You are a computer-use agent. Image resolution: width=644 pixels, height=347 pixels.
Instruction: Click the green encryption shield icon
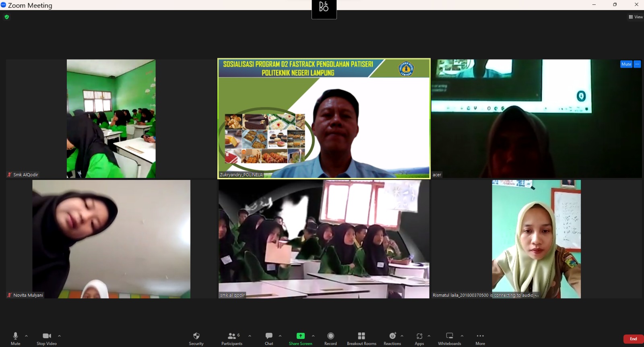tap(6, 17)
